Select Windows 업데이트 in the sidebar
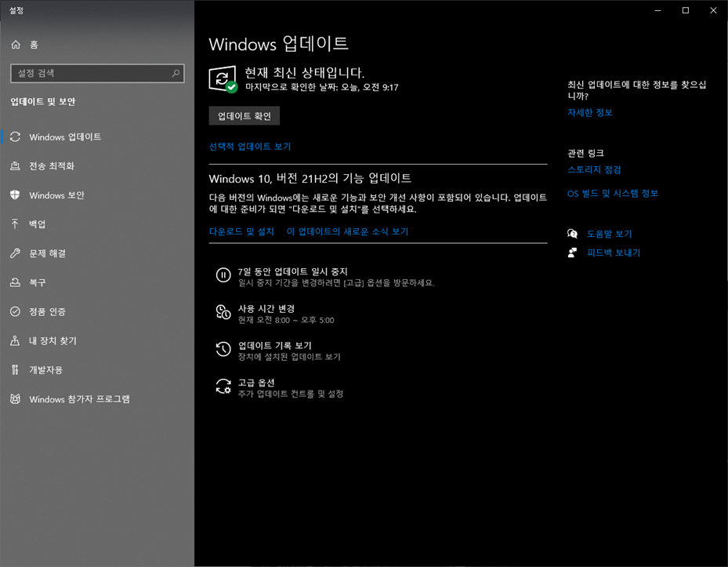 point(97,136)
